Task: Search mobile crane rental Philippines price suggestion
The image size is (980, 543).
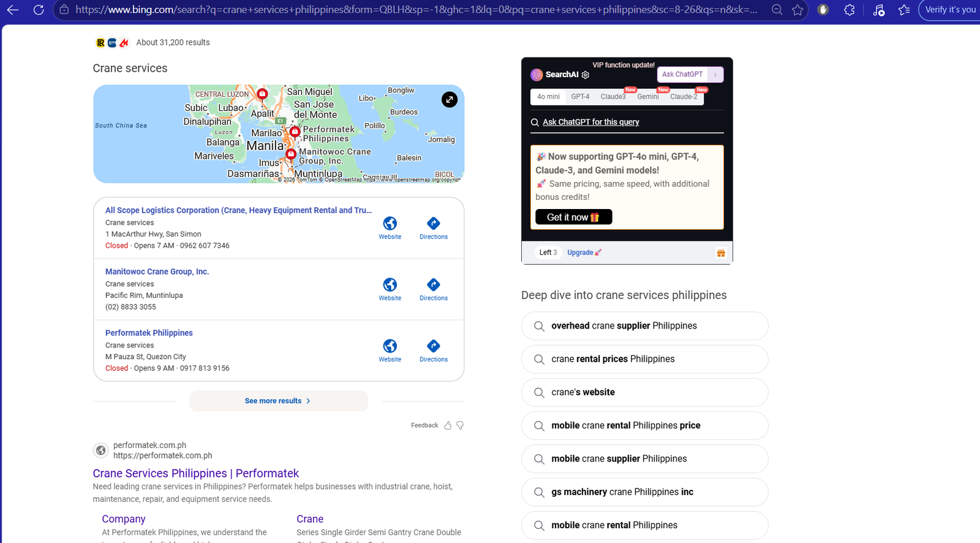Action: (x=644, y=425)
